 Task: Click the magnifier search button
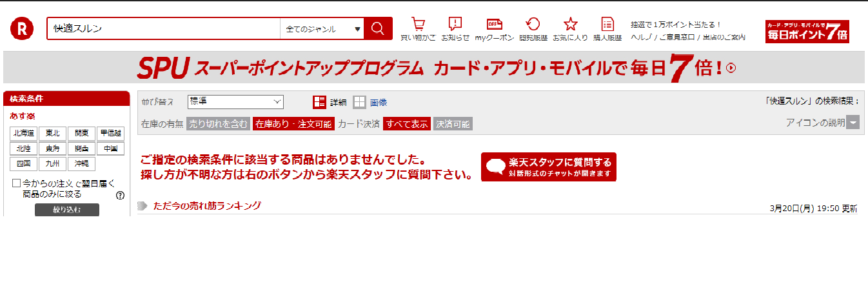(378, 28)
